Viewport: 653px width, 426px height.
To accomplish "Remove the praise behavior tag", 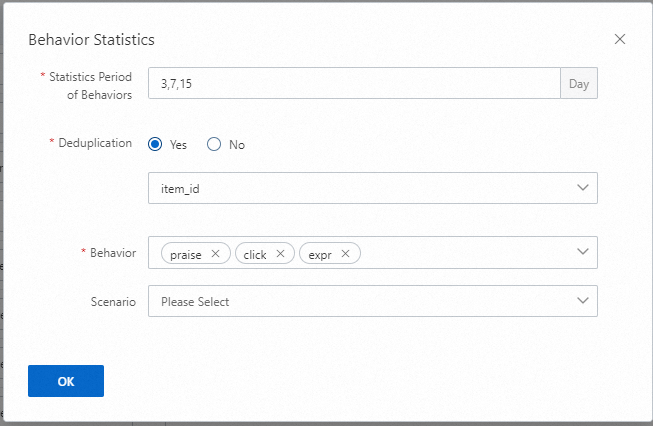I will [x=215, y=254].
